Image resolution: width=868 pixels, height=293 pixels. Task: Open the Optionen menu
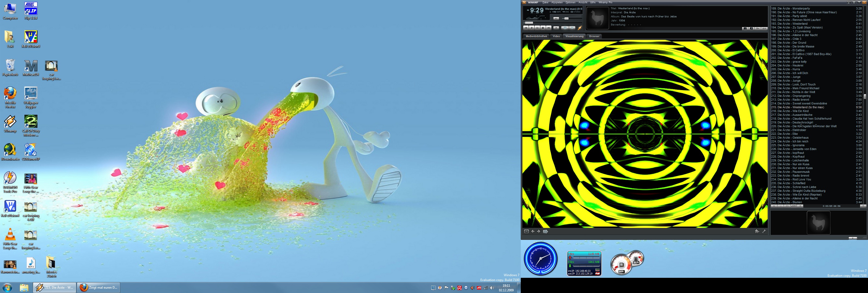click(570, 2)
